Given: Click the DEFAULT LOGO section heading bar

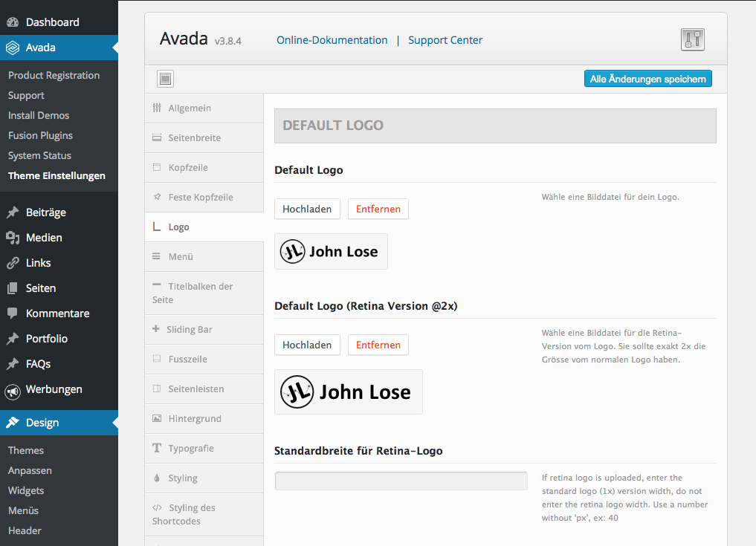Looking at the screenshot, I should (x=495, y=126).
